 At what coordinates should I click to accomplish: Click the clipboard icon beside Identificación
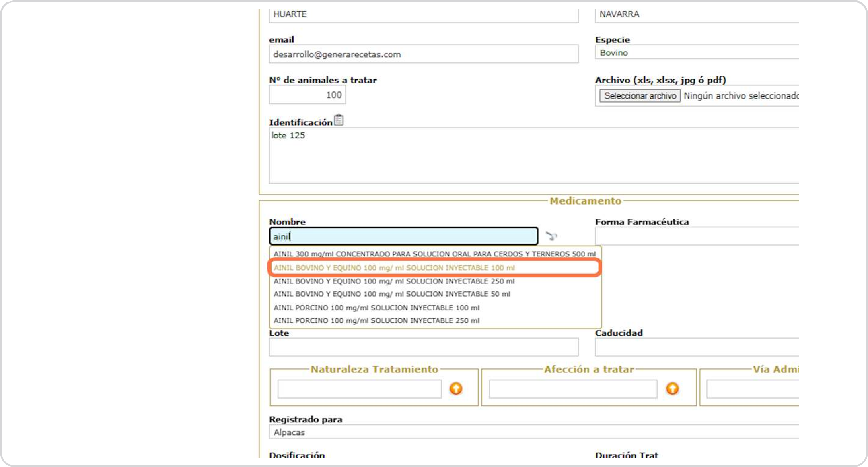tap(339, 120)
